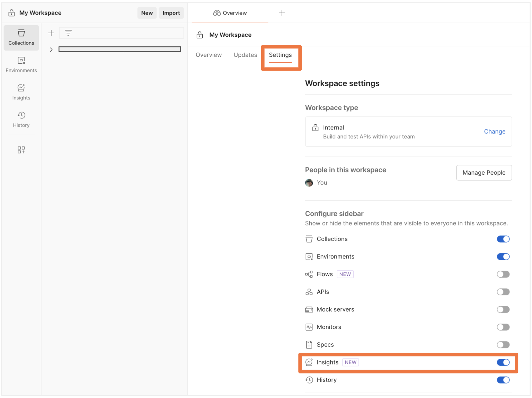Viewport: 532px width, 398px height.
Task: Click the 'Specs' label text
Action: (x=325, y=345)
